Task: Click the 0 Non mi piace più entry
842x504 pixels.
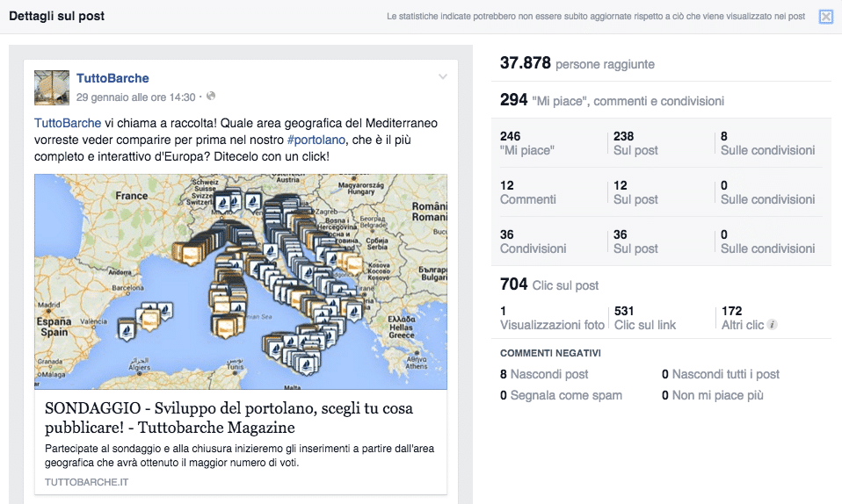Action: tap(713, 396)
